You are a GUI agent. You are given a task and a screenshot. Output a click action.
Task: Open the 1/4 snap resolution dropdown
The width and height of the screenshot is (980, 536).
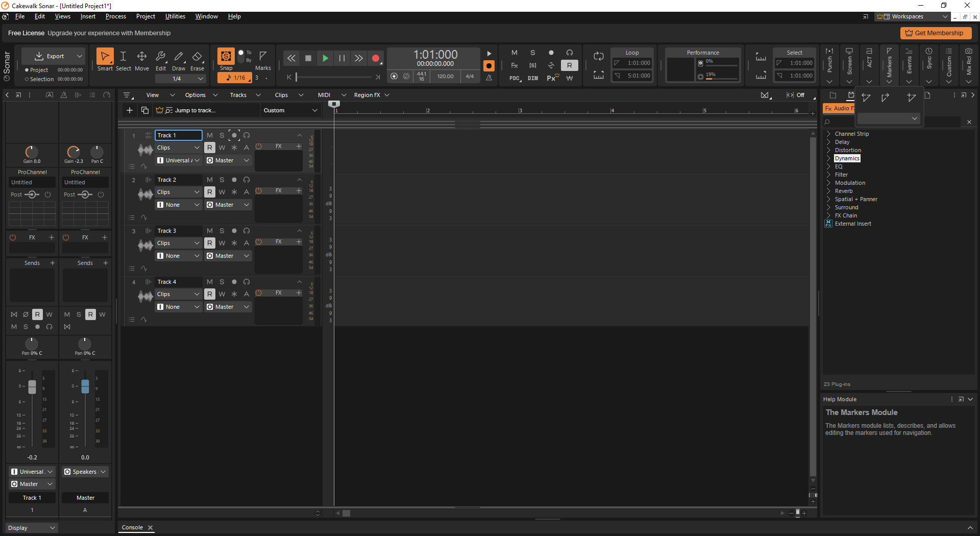tap(181, 79)
